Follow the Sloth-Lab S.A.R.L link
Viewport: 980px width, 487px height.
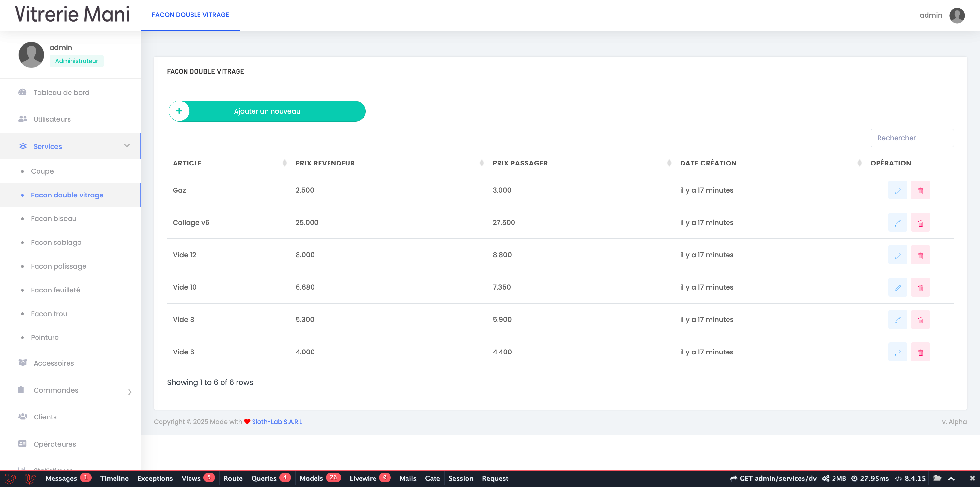pyautogui.click(x=277, y=422)
